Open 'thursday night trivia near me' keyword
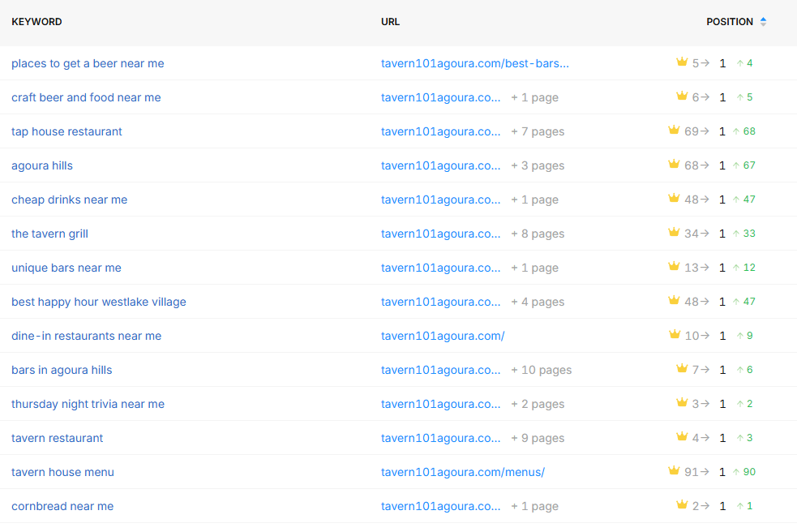Viewport: 797px width, 532px height. 88,404
